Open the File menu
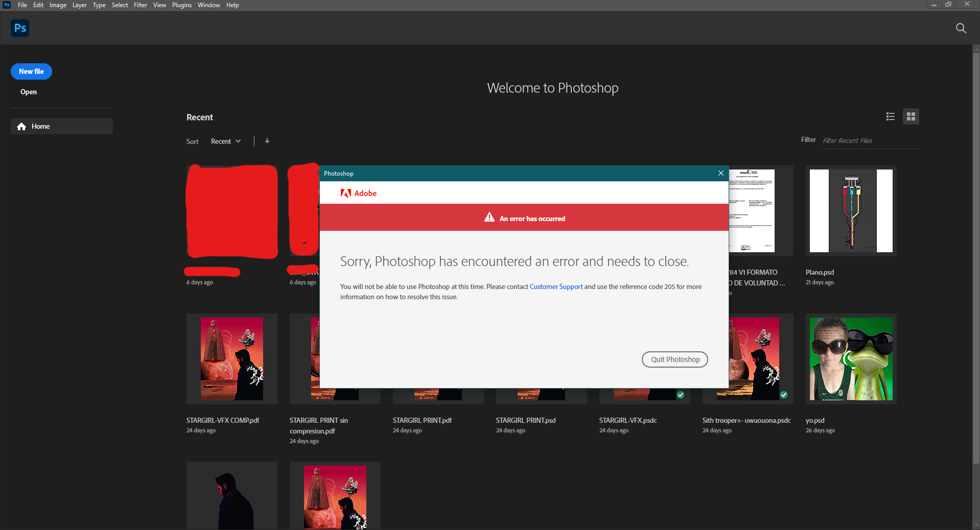980x530 pixels. (x=22, y=5)
